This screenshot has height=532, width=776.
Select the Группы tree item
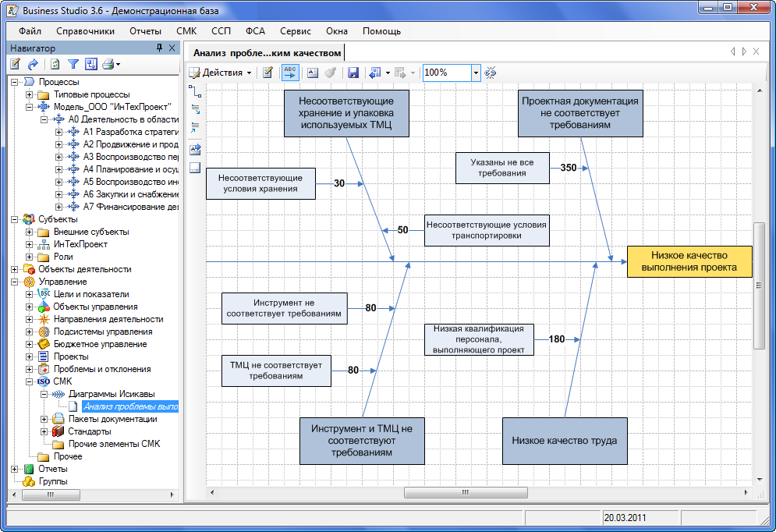point(53,481)
